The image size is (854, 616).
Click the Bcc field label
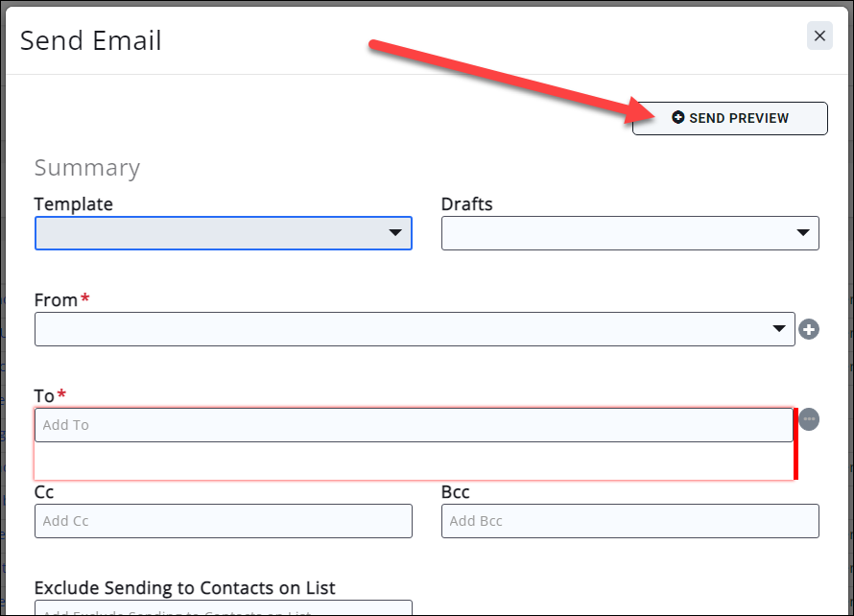[455, 492]
